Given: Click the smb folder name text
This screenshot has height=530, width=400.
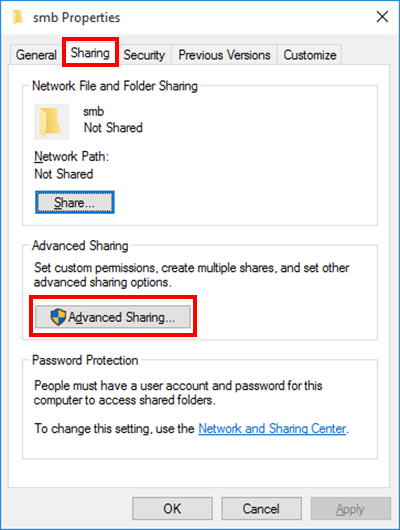Looking at the screenshot, I should click(94, 112).
